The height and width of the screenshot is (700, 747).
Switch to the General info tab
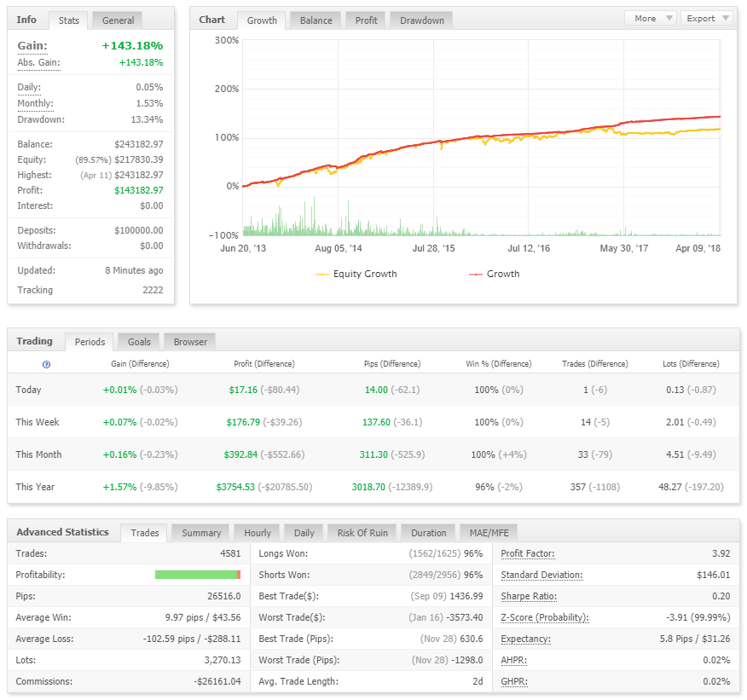pyautogui.click(x=118, y=20)
